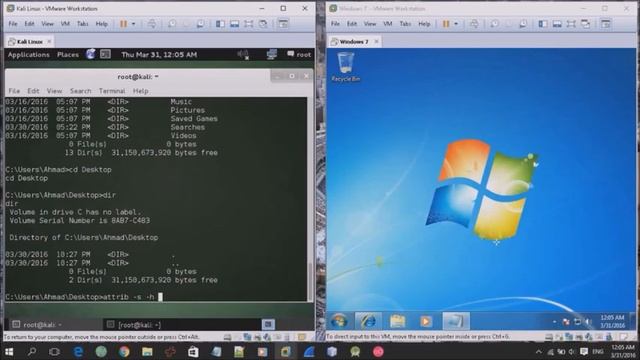Click Send Ctrl+Alt+Del in Windows 7 VMware toolbar
The image size is (640, 360).
[474, 24]
